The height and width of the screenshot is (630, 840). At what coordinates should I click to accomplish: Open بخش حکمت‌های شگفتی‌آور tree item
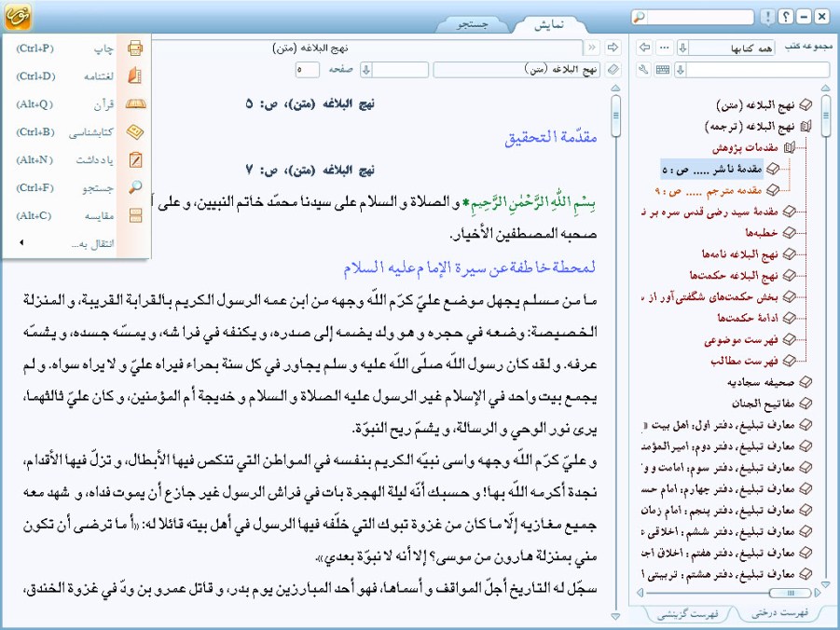[709, 296]
